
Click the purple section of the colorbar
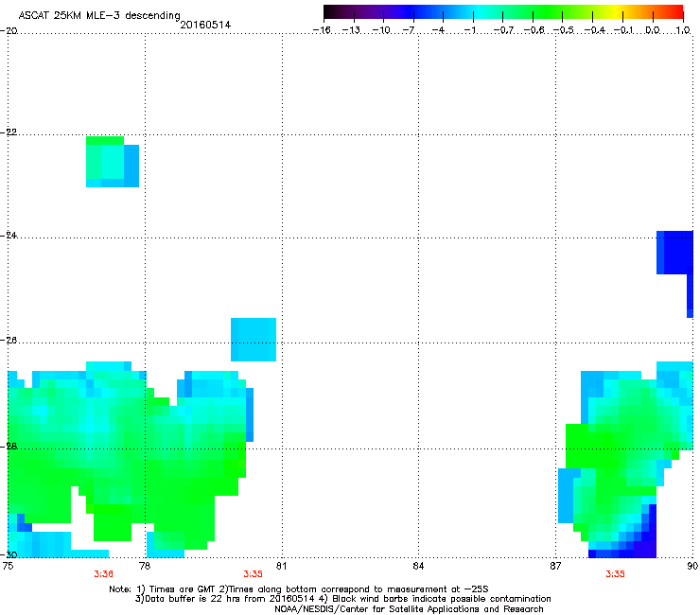[x=371, y=11]
